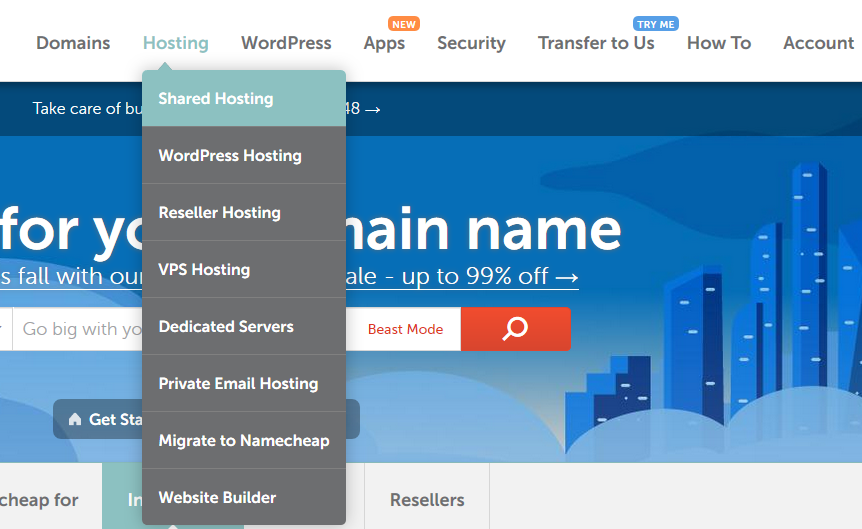Image resolution: width=862 pixels, height=529 pixels.
Task: Click the orange search magnifier button
Action: coord(516,329)
